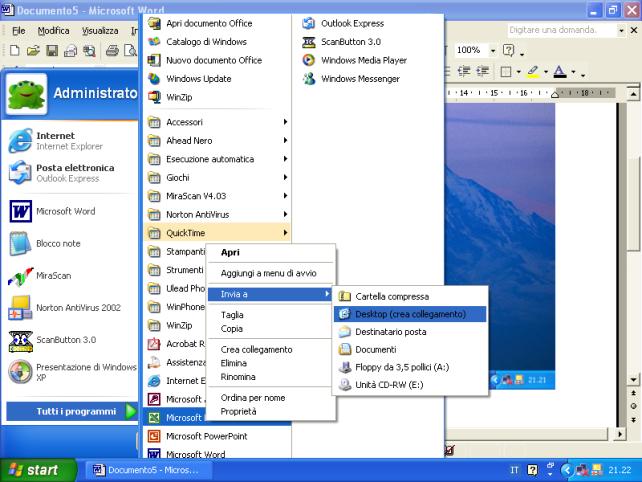Open Internet Explorer from Start menu
The width and height of the screenshot is (642, 482).
[70, 140]
